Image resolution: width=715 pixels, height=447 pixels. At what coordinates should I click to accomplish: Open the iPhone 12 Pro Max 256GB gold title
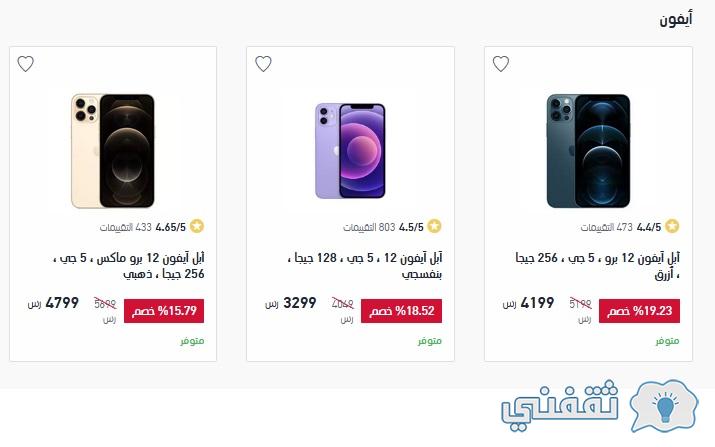(129, 265)
